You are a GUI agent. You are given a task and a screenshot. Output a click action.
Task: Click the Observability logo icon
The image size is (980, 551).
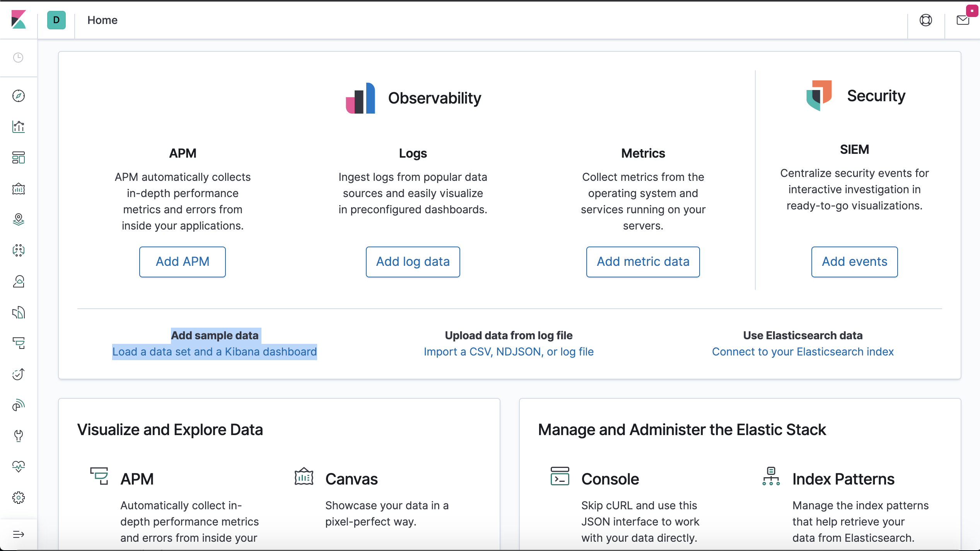360,98
